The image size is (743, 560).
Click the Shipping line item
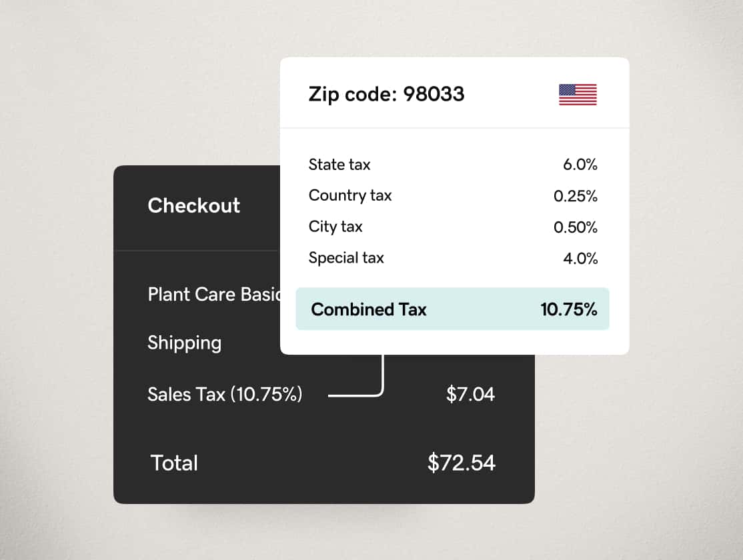(x=184, y=343)
